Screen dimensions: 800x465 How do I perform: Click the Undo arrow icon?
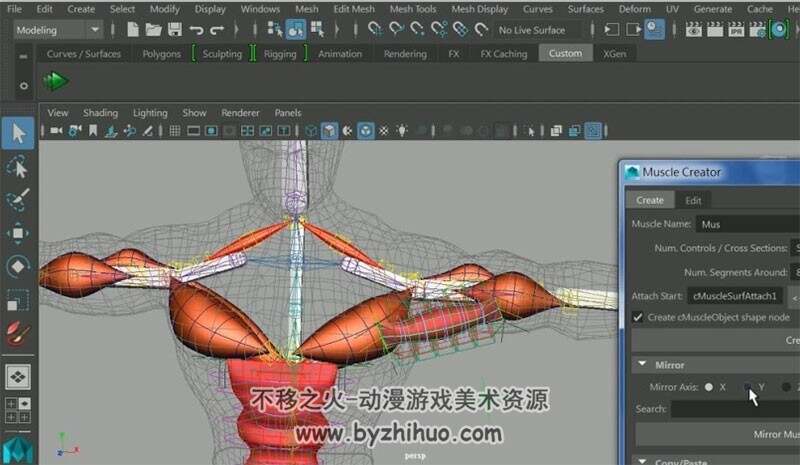click(x=196, y=30)
